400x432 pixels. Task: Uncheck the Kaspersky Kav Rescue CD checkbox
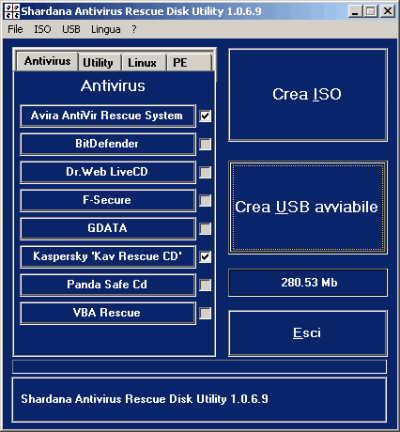click(205, 257)
